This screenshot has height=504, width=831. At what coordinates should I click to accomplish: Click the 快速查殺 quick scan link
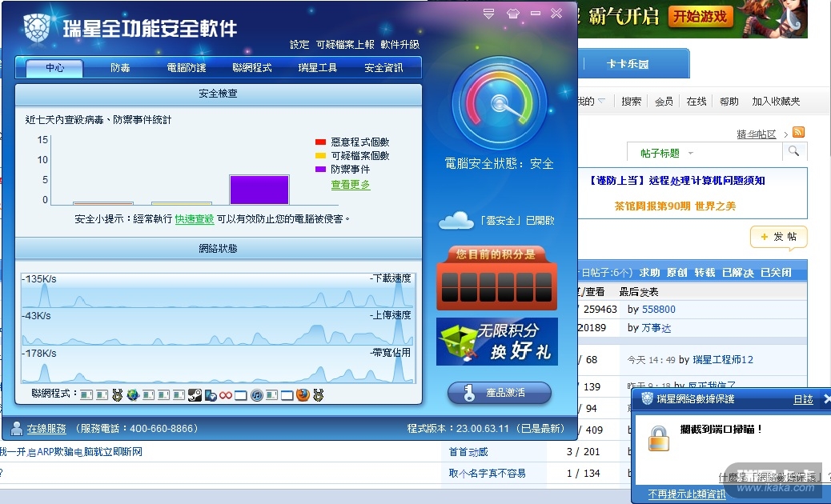195,218
